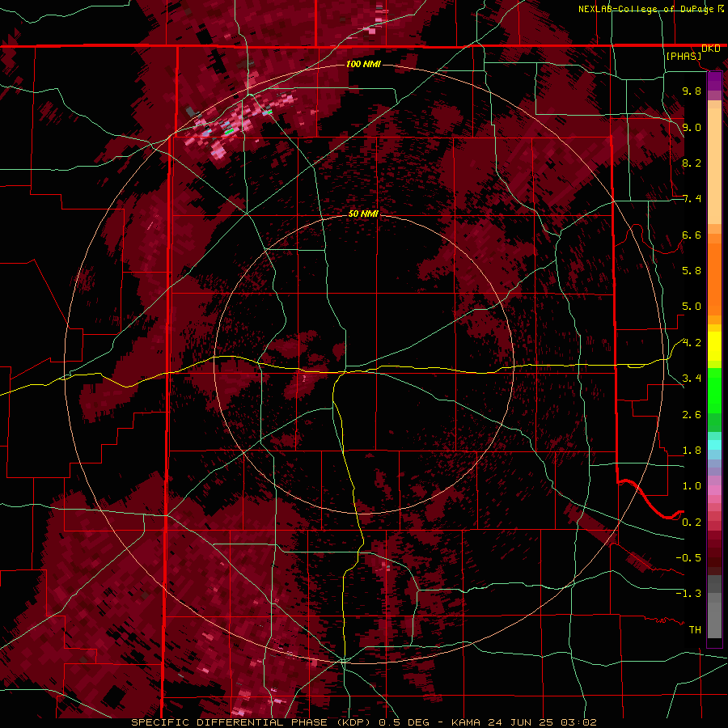Click the bottom radar product caption text
The width and height of the screenshot is (728, 728).
tap(363, 722)
